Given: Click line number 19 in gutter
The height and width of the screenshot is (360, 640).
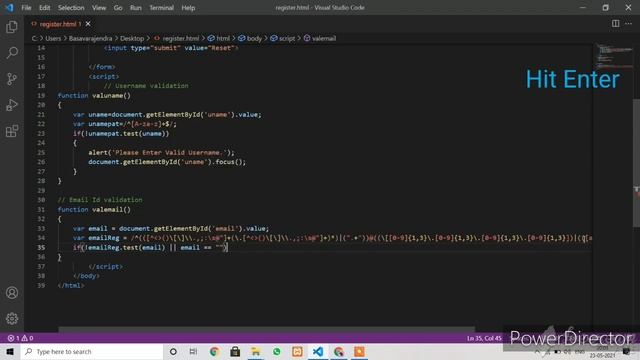Looking at the screenshot, I should (41, 96).
